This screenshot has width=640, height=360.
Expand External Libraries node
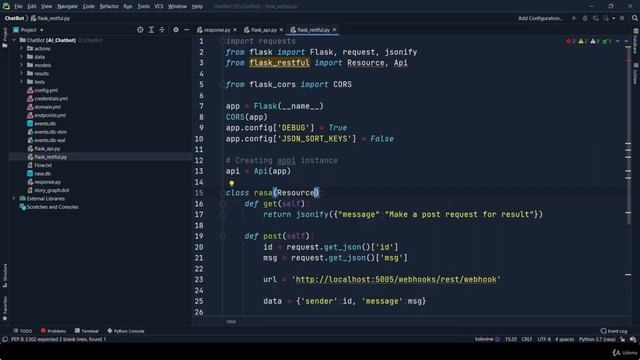(x=14, y=198)
